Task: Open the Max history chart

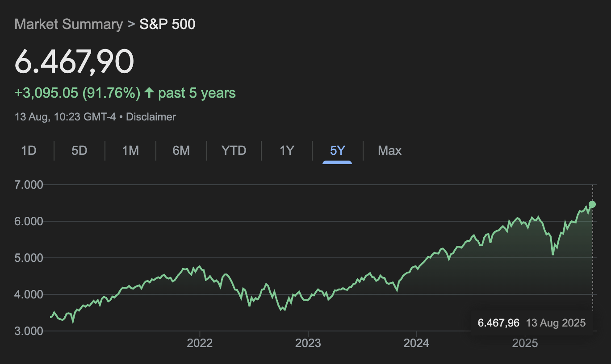Action: click(x=389, y=150)
